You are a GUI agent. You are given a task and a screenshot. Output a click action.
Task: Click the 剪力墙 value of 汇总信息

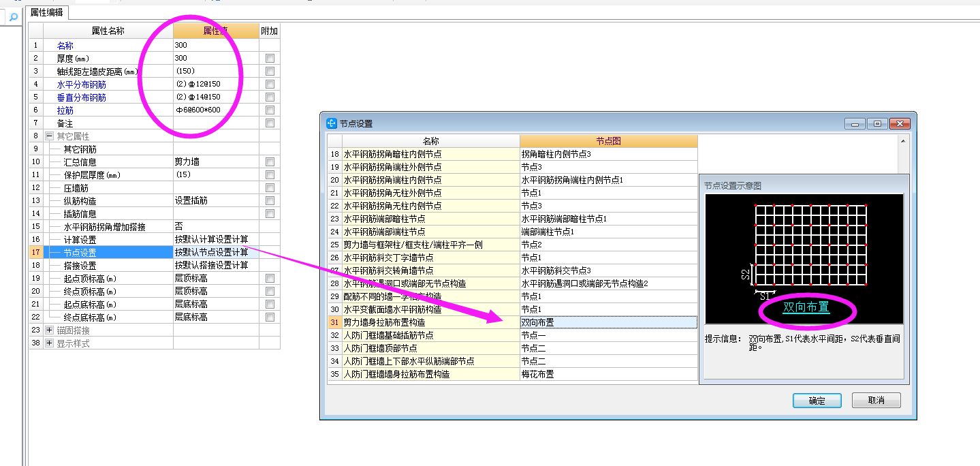[x=216, y=161]
